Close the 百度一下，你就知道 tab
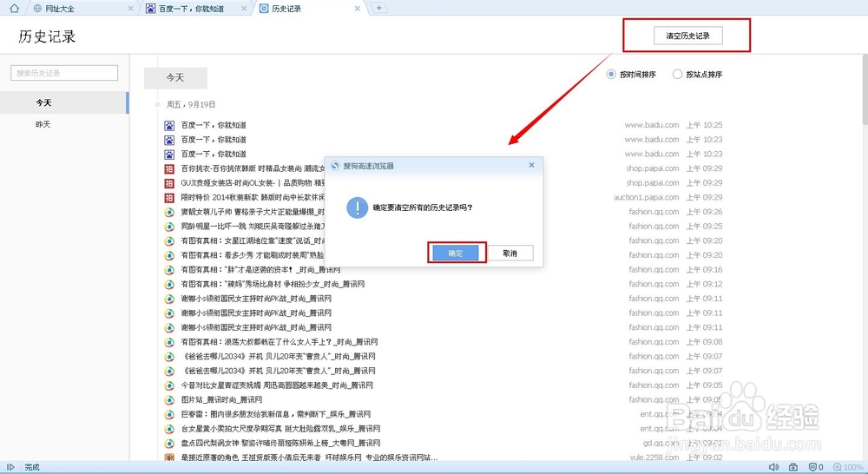 coord(244,9)
